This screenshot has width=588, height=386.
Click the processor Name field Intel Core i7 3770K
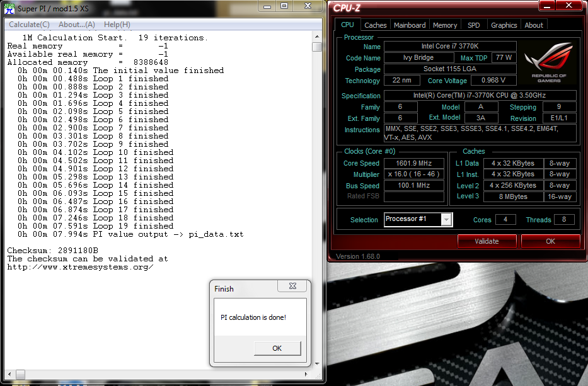(x=450, y=46)
